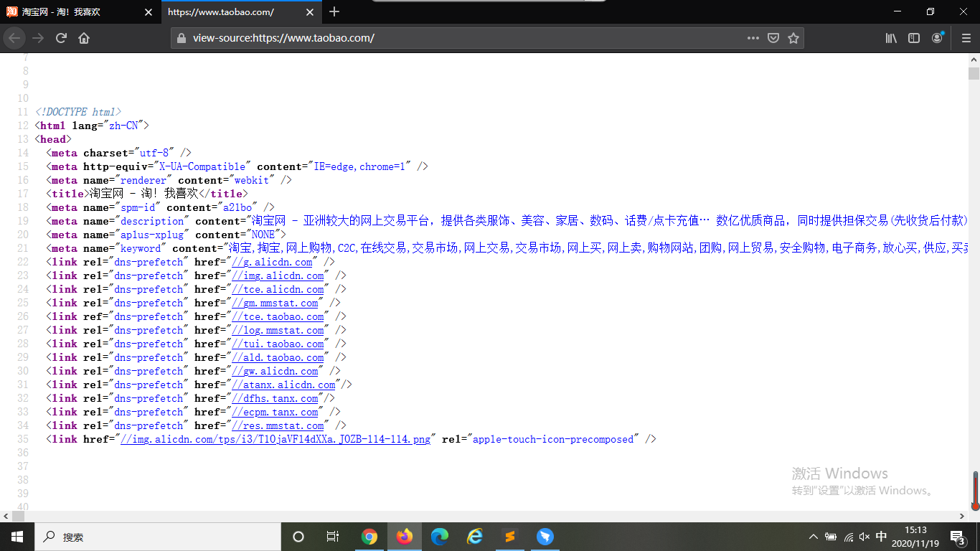Click the renderer content value webkit
The height and width of the screenshot is (551, 980).
pyautogui.click(x=251, y=180)
